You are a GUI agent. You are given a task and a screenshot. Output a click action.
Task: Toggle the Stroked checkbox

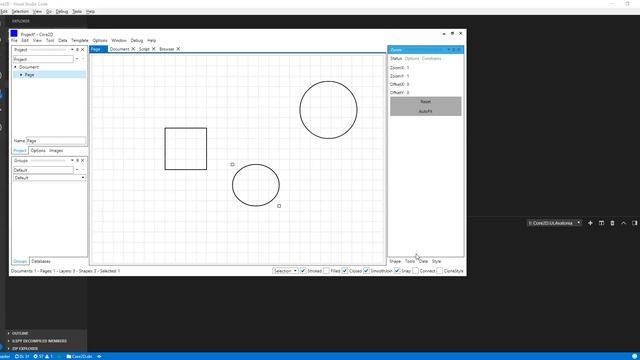[303, 271]
